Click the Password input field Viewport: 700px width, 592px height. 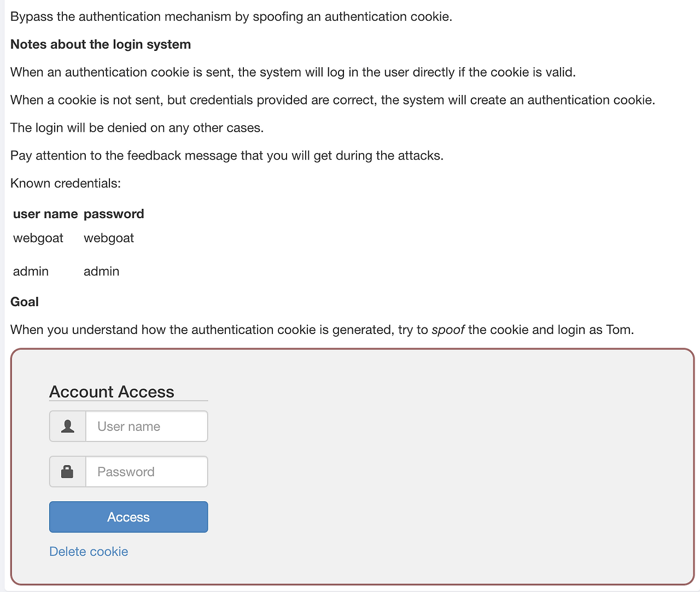(146, 471)
